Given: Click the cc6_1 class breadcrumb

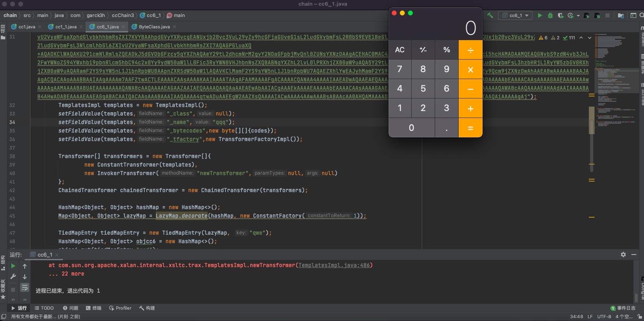Looking at the screenshot, I should (150, 15).
